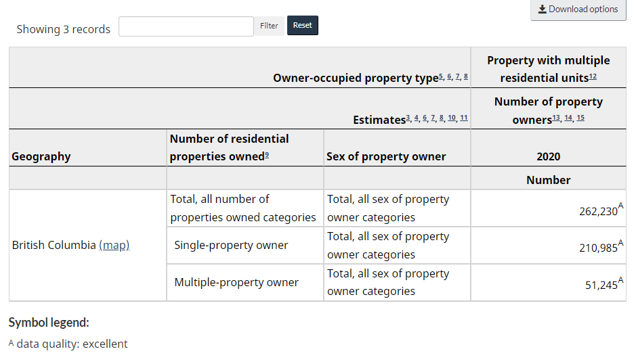This screenshot has height=364, width=636.
Task: Open footnote 9 after properties owned
Action: click(x=267, y=155)
